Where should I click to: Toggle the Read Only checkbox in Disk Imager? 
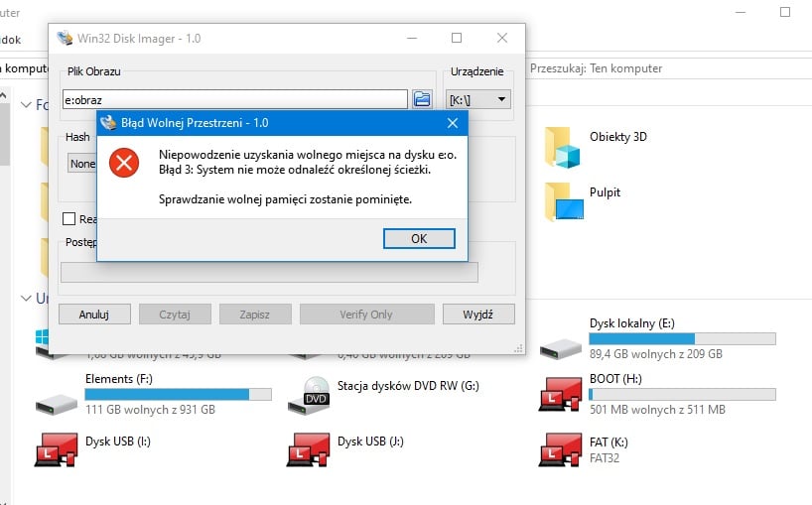pyautogui.click(x=68, y=219)
